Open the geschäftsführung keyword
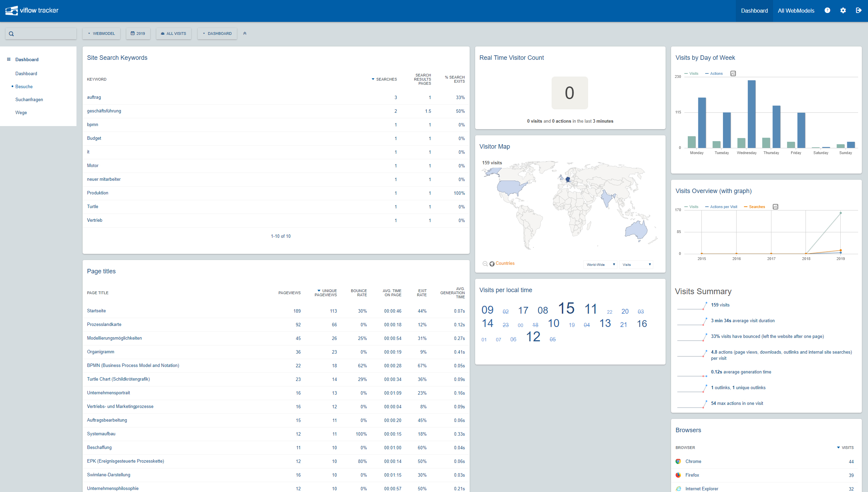Screen dimensions: 868x492 (104, 111)
